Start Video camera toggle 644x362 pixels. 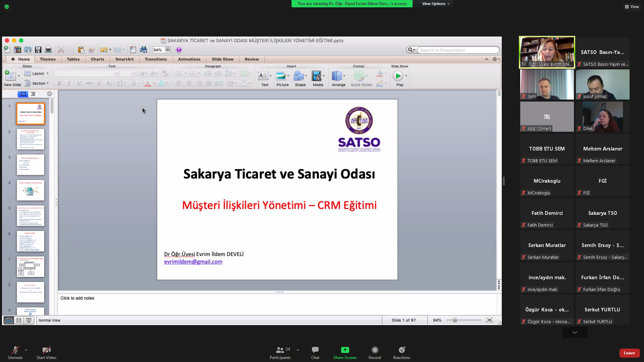click(46, 350)
